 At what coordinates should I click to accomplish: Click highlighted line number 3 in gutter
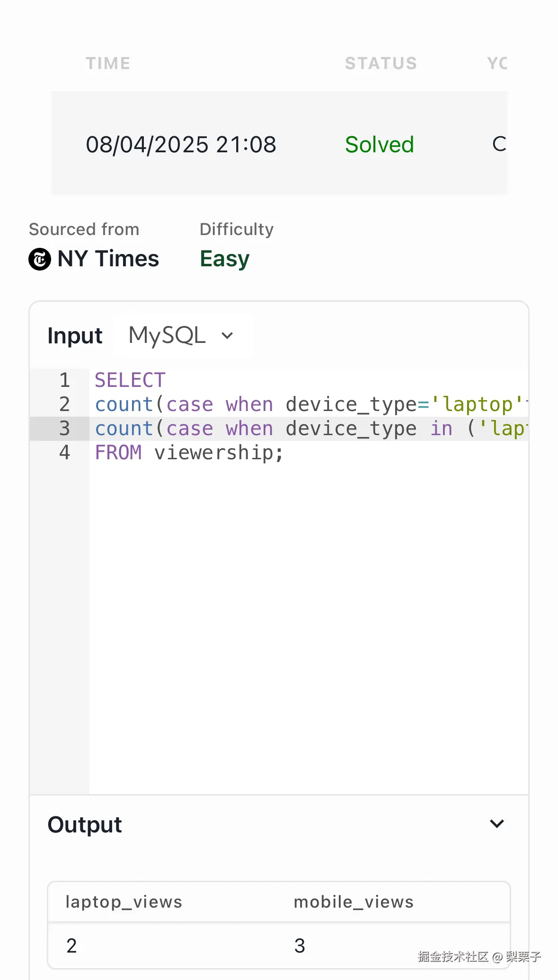pyautogui.click(x=64, y=429)
